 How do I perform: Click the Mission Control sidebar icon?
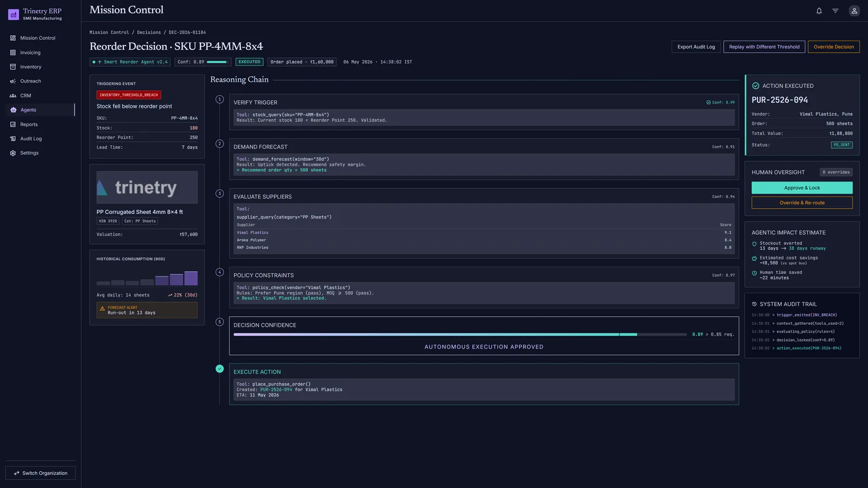13,38
